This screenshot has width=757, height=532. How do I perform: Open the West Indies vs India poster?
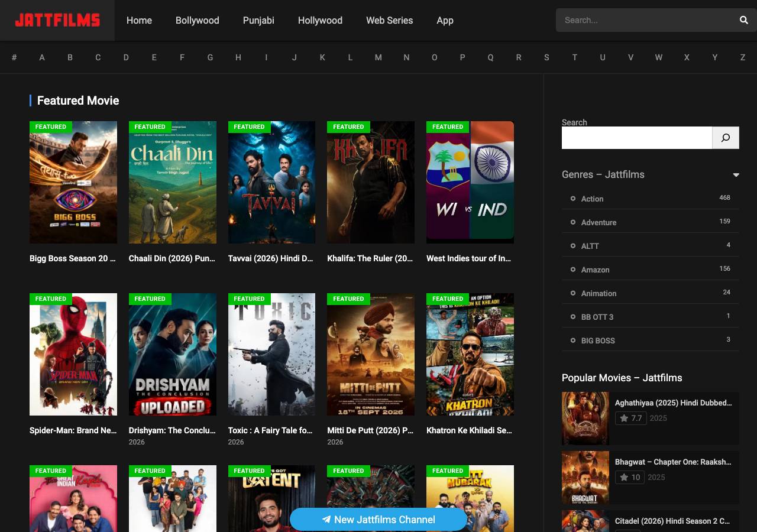470,182
